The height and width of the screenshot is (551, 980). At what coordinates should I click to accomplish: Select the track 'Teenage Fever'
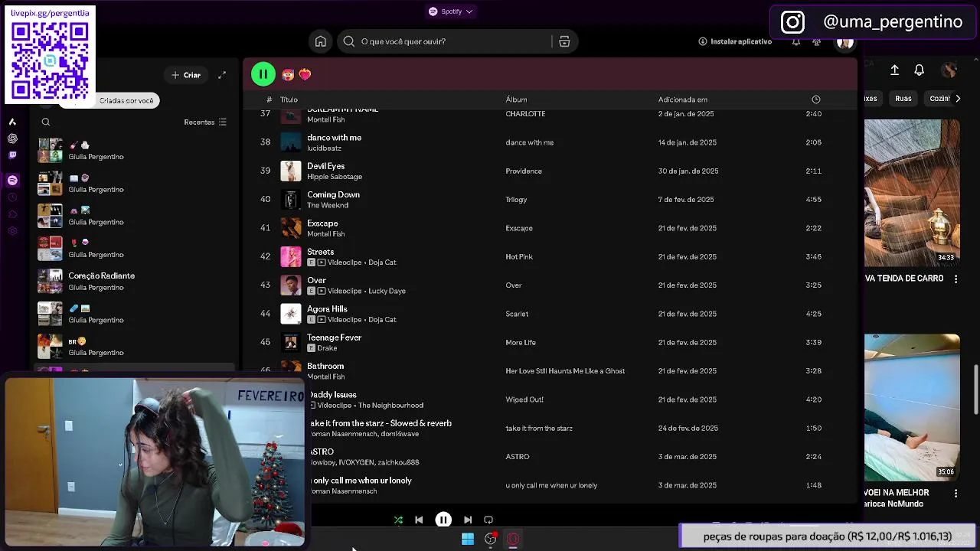(x=334, y=337)
